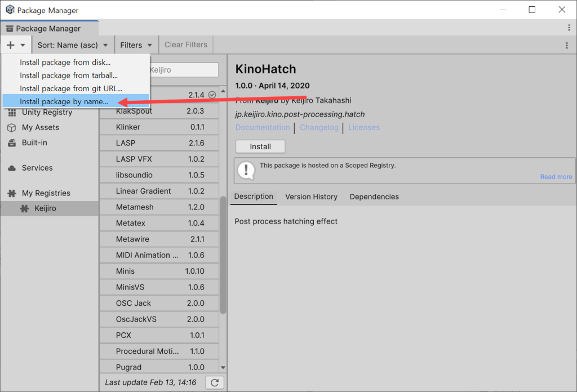Image resolution: width=577 pixels, height=392 pixels.
Task: Select the Keijiro scoped registry icon
Action: (24, 208)
